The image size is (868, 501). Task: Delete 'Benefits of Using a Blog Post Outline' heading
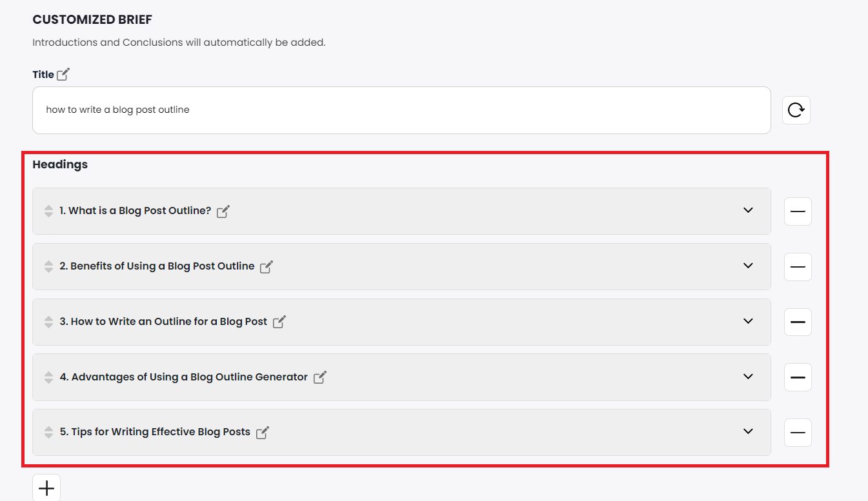[798, 267]
